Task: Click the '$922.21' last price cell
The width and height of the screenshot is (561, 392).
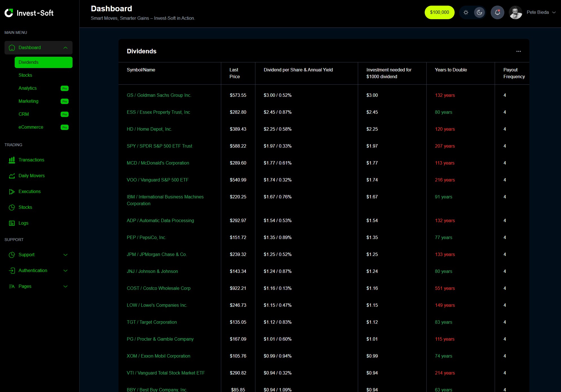Action: pyautogui.click(x=238, y=288)
